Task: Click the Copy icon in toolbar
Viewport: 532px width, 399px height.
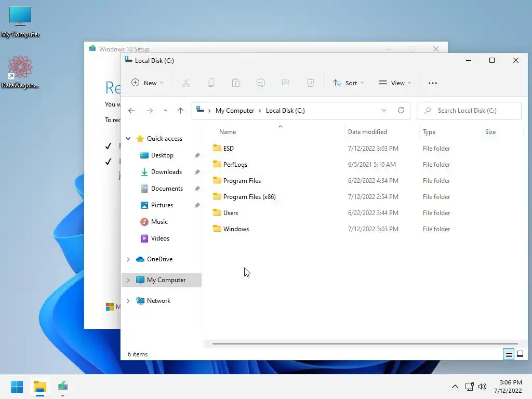Action: (211, 83)
